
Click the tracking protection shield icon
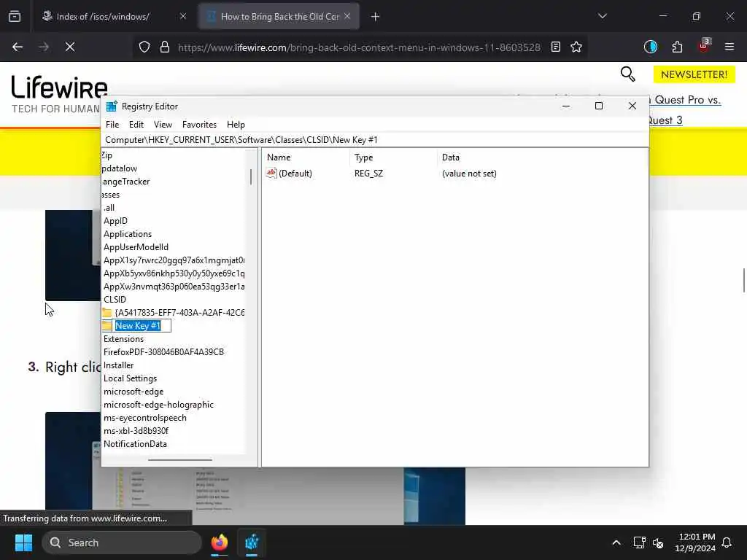pyautogui.click(x=144, y=47)
